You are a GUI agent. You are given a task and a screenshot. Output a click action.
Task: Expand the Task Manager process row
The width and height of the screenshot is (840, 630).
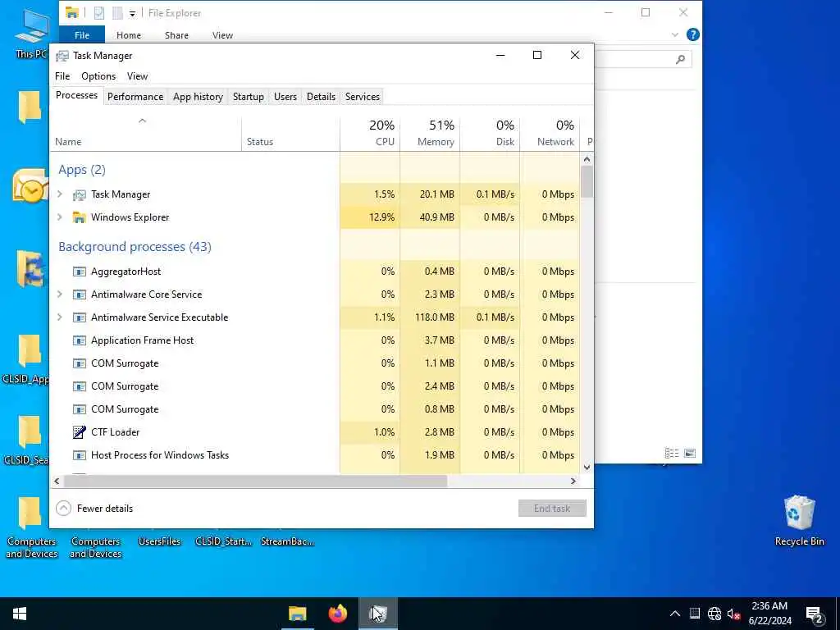tap(60, 194)
